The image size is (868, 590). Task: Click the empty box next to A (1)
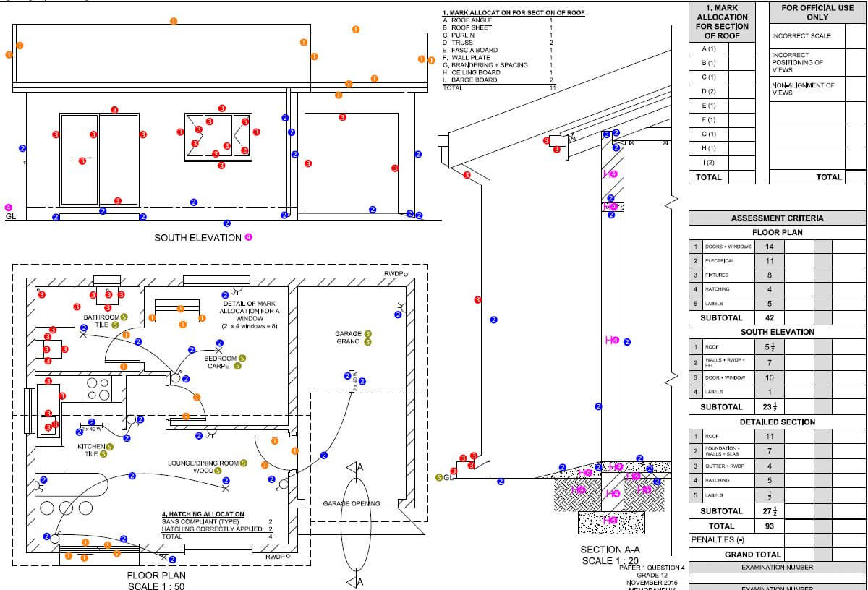[742, 49]
